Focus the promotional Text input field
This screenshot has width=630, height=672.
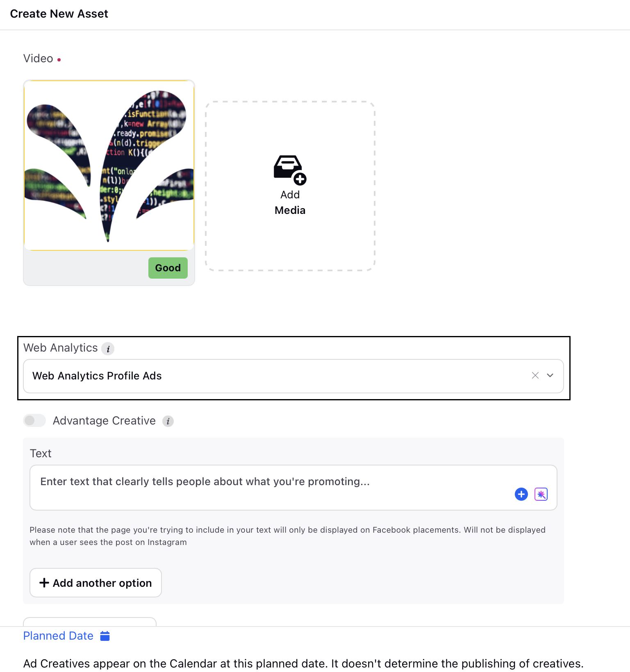coord(293,488)
